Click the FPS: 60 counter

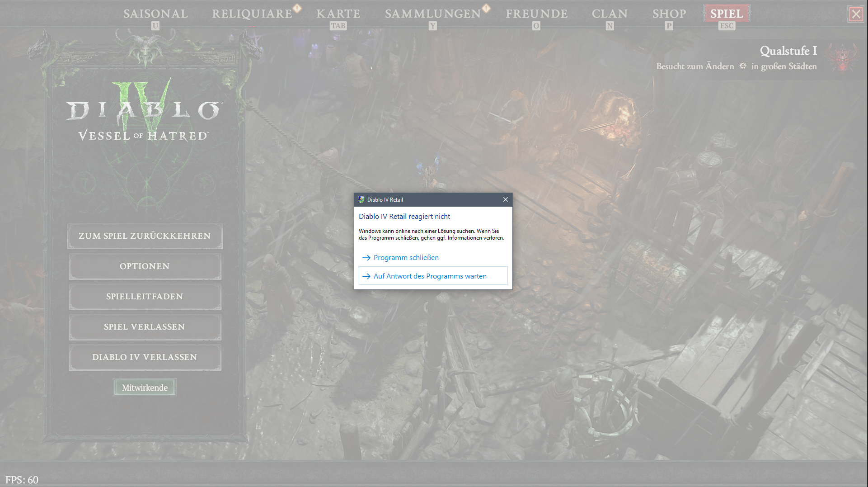click(22, 480)
